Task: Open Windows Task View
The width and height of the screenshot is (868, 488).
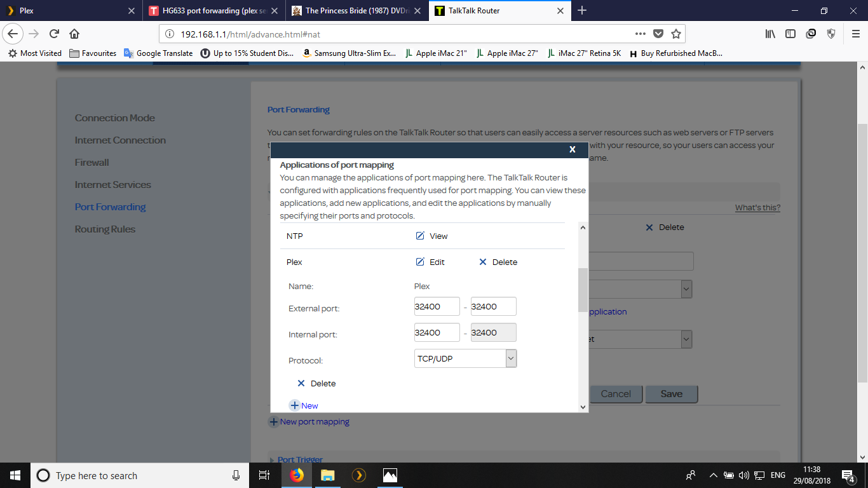Action: click(264, 475)
